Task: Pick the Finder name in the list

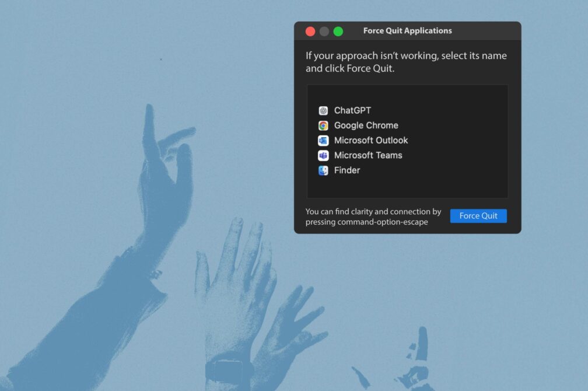Action: pyautogui.click(x=347, y=170)
